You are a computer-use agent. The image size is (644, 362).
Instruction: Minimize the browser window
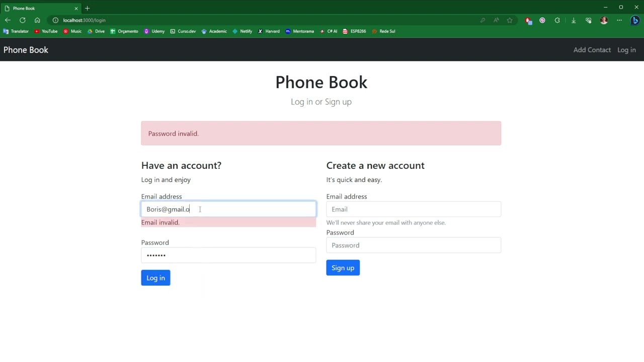(605, 8)
